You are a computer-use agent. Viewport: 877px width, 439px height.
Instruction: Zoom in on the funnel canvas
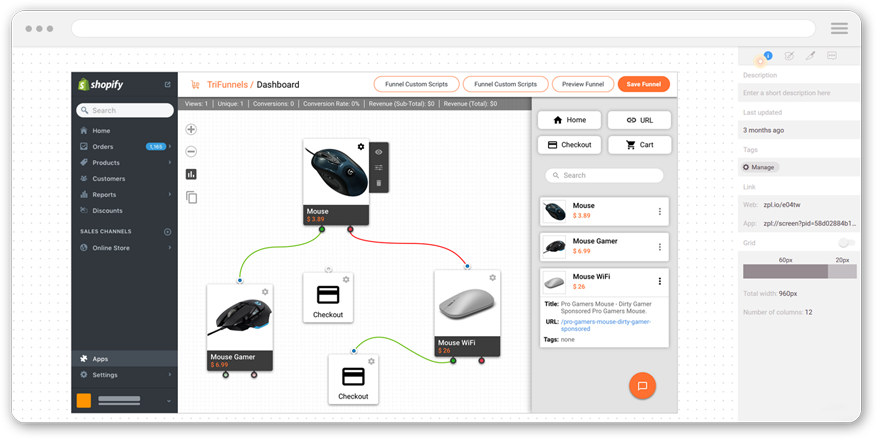(x=191, y=130)
